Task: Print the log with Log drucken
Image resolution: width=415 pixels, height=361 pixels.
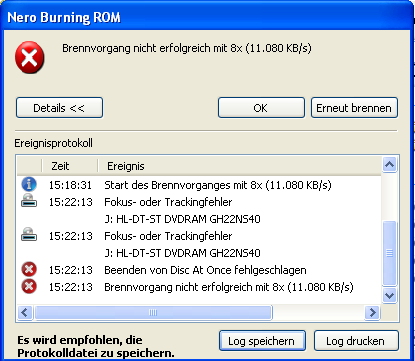Action: (x=356, y=341)
